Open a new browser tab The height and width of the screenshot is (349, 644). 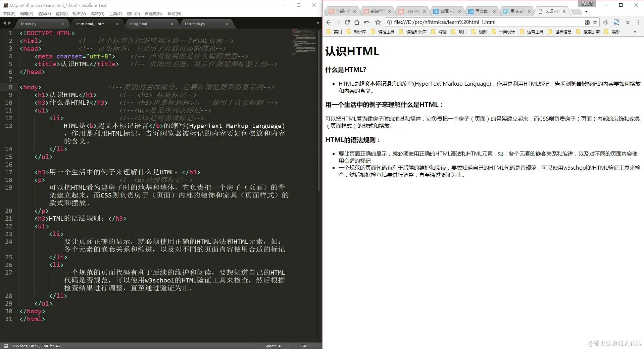576,12
